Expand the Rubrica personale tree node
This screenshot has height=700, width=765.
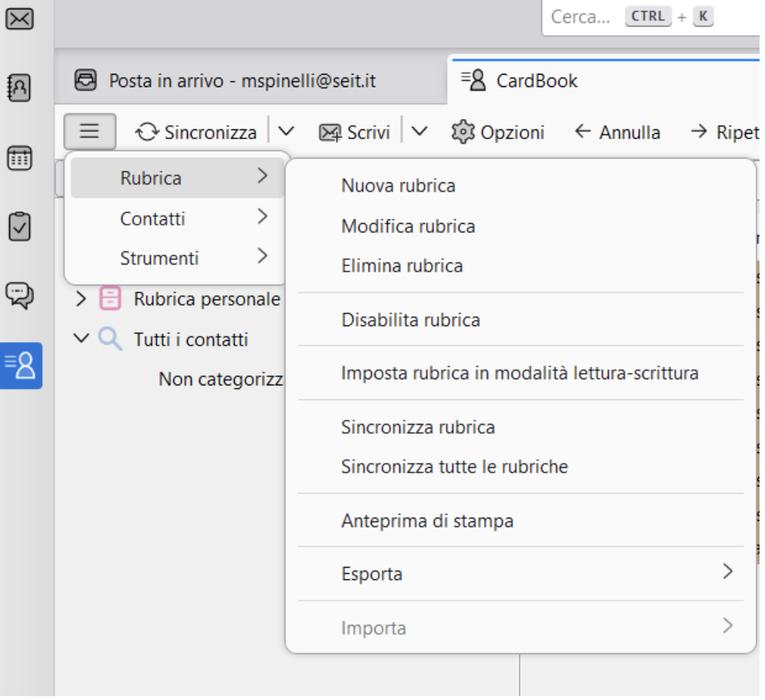(x=81, y=298)
